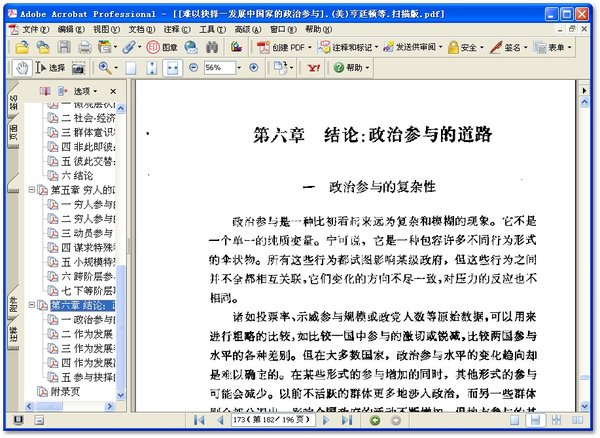Screen dimensions: 600x438
Task: Click the Expand Current Bookmark icon
Action: coord(62,91)
